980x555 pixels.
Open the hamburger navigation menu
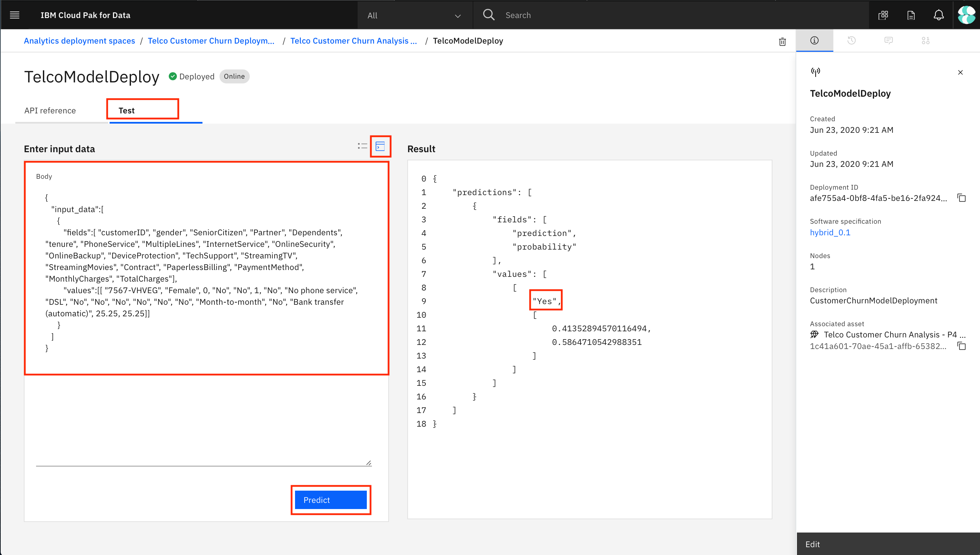(x=15, y=15)
